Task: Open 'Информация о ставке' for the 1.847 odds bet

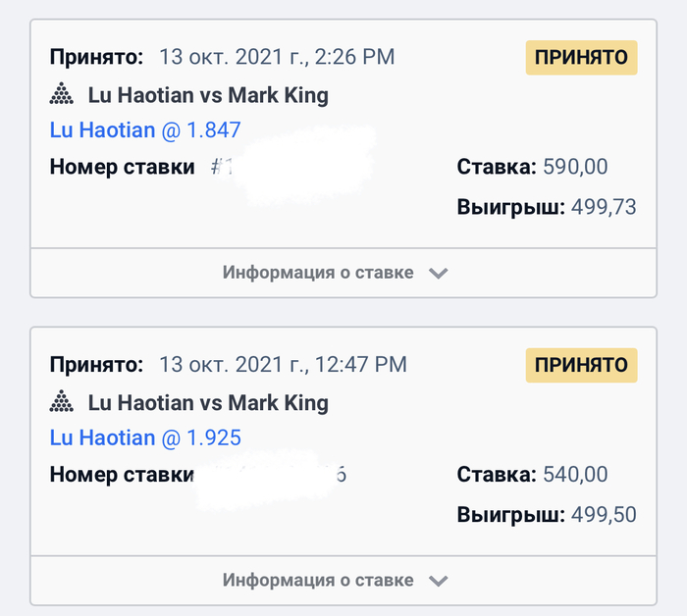Action: 318,273
